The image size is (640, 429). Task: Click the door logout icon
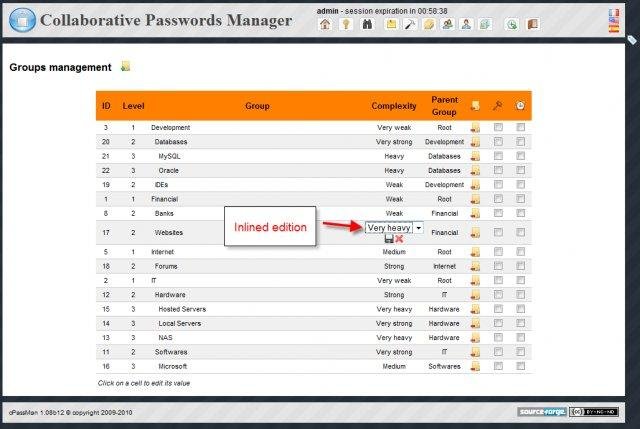(533, 24)
